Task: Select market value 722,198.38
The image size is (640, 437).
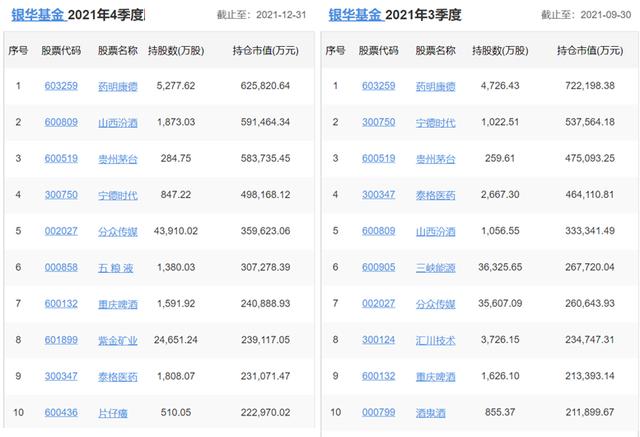Action: point(590,86)
